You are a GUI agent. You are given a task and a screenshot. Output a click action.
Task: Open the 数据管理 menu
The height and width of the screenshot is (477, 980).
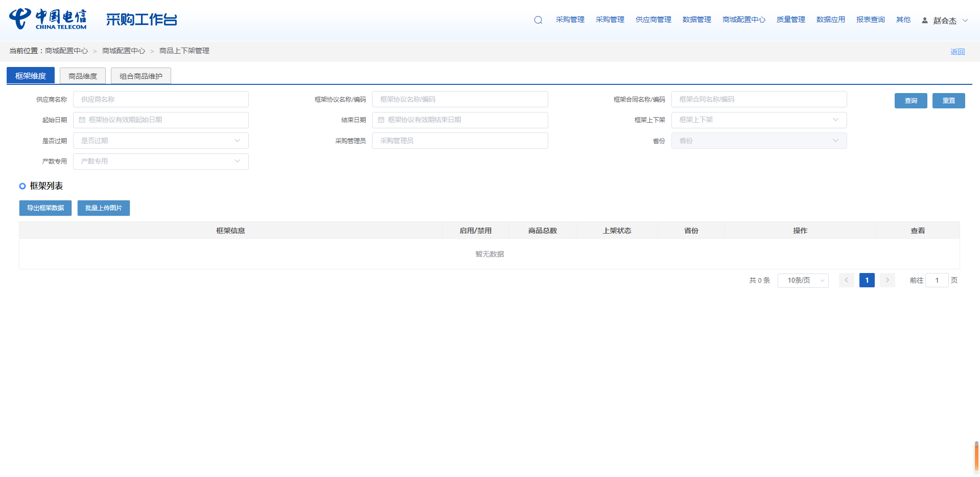697,19
